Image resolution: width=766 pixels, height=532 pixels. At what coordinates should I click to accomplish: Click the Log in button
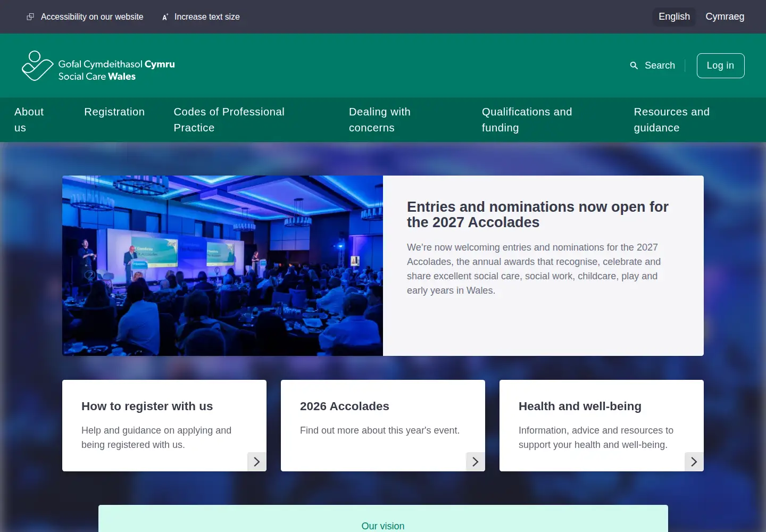[x=720, y=65]
